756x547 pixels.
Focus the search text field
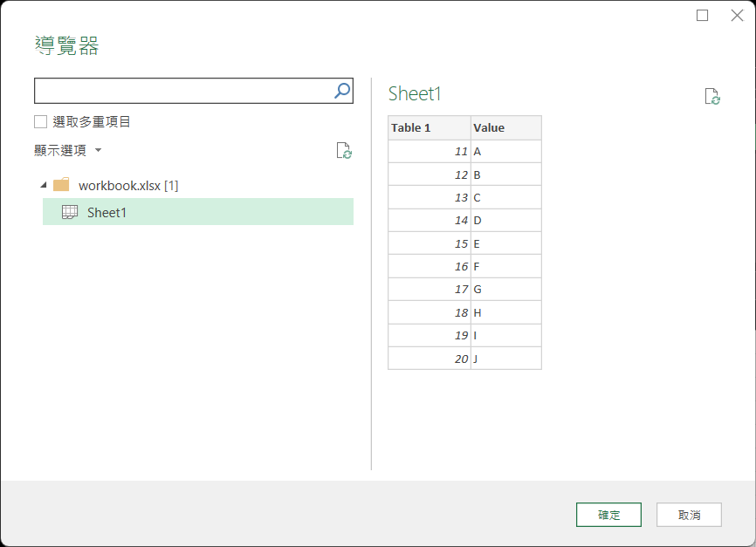point(183,91)
